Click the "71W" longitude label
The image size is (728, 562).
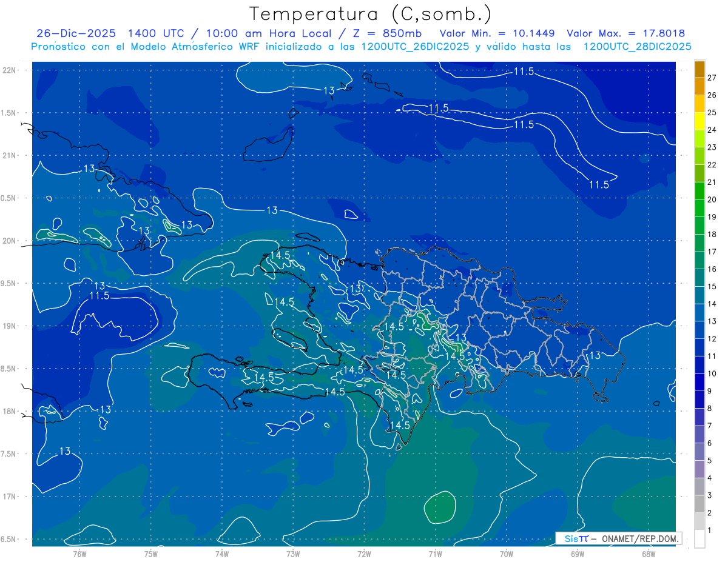pos(435,554)
